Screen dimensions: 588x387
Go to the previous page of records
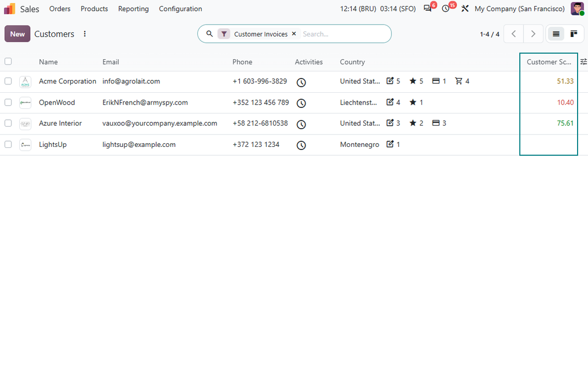[x=514, y=34]
